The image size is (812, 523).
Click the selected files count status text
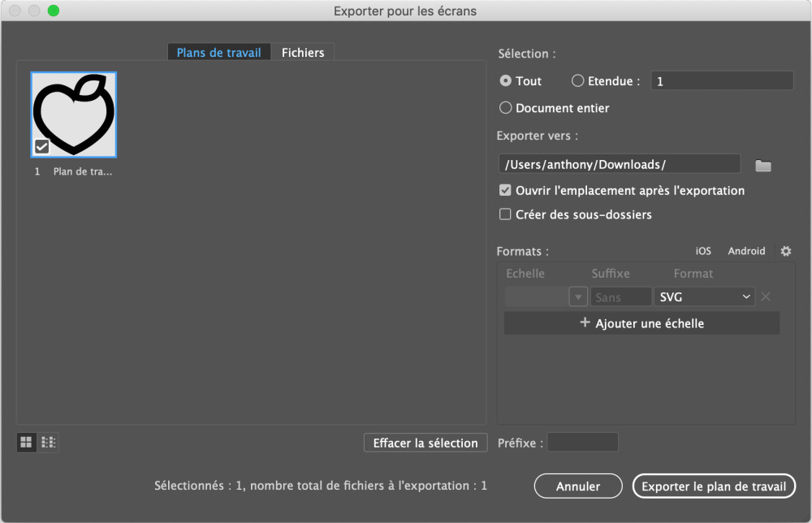tap(321, 486)
